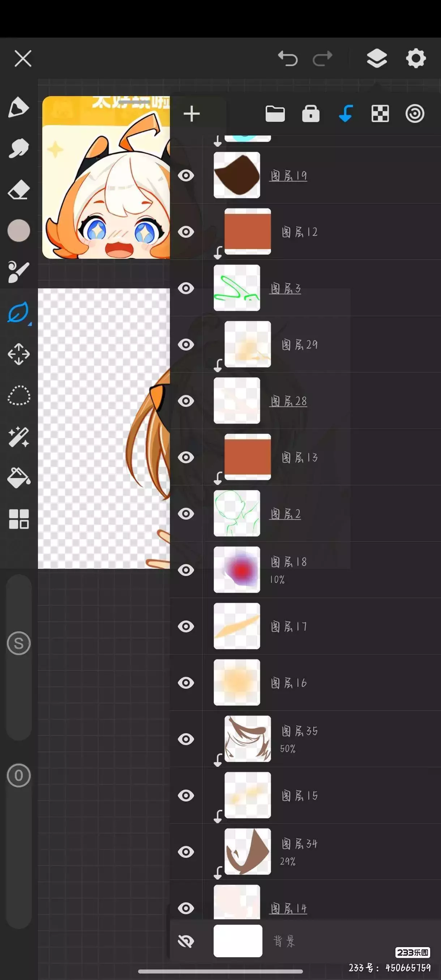Select layer name 图层17
The width and height of the screenshot is (441, 980).
point(288,626)
